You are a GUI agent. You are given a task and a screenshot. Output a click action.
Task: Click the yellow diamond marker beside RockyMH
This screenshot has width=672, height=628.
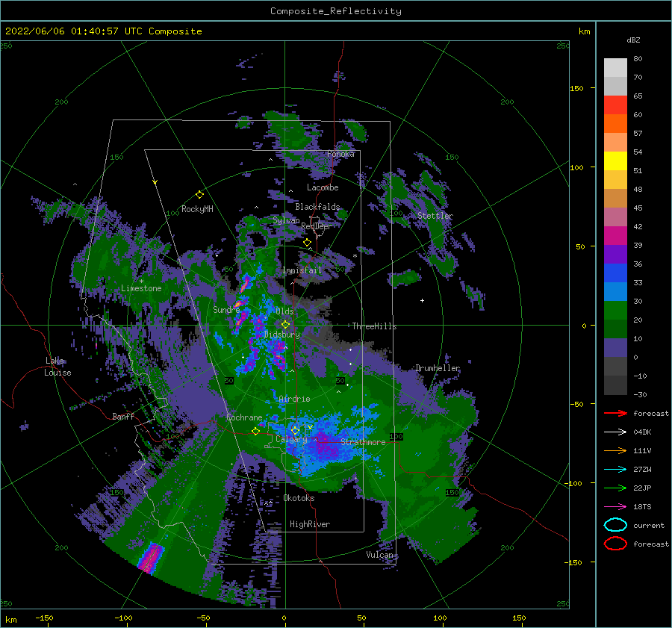(x=199, y=195)
